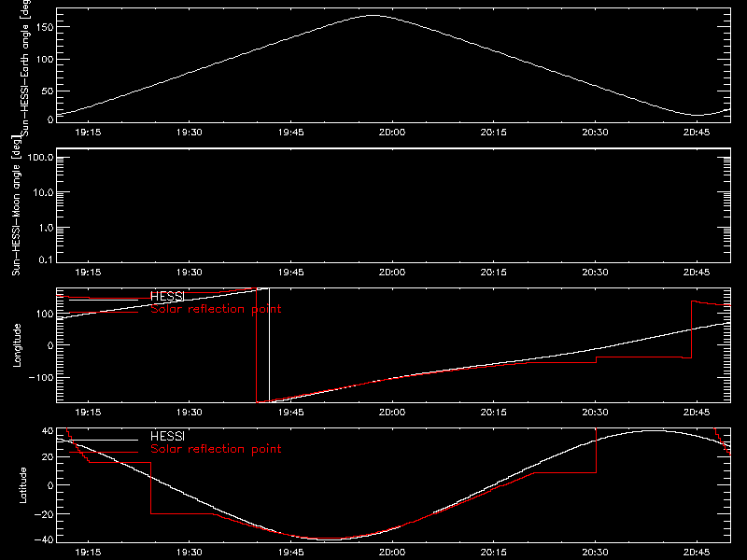Click 19:30 under the Latitude plot
Viewport: 747px width, 560px height.
(x=190, y=553)
